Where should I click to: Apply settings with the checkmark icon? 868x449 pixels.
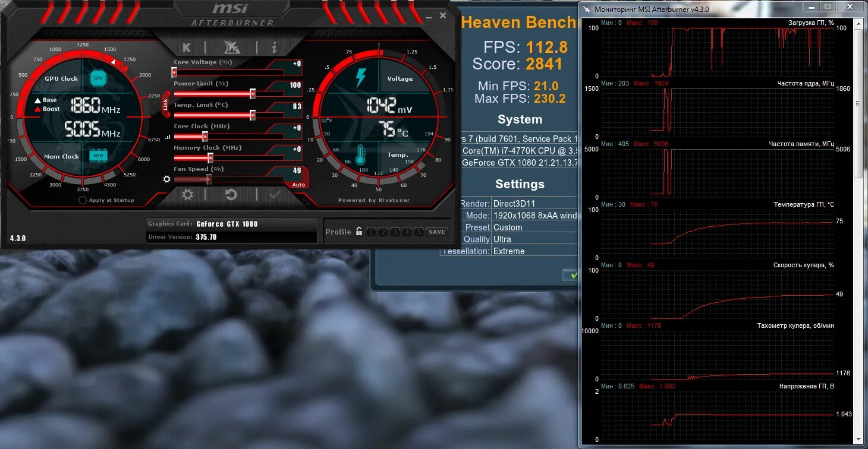[x=275, y=194]
